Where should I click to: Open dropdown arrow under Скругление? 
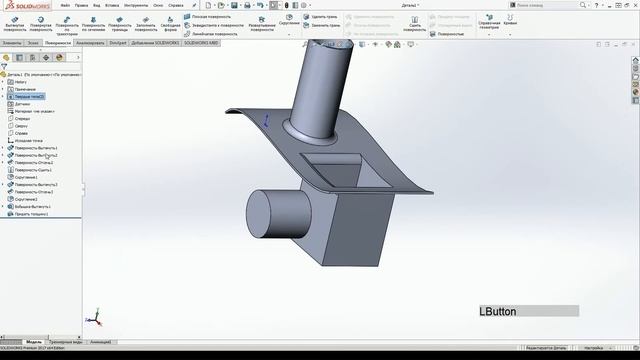(289, 35)
